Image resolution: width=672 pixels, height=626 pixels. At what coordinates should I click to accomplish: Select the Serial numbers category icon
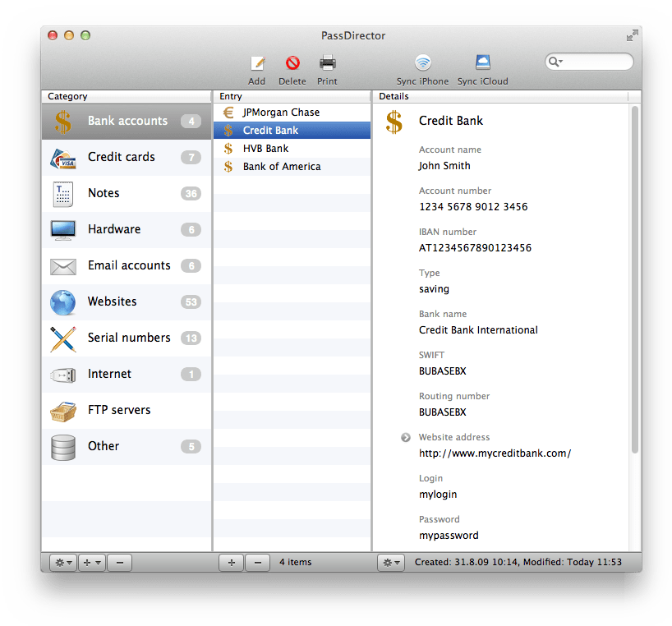point(62,338)
